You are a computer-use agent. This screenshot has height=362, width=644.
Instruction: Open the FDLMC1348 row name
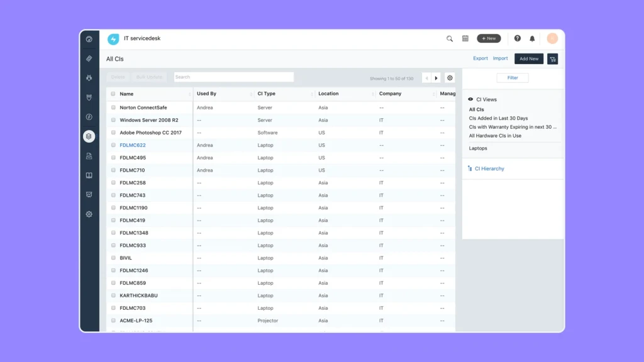(134, 233)
